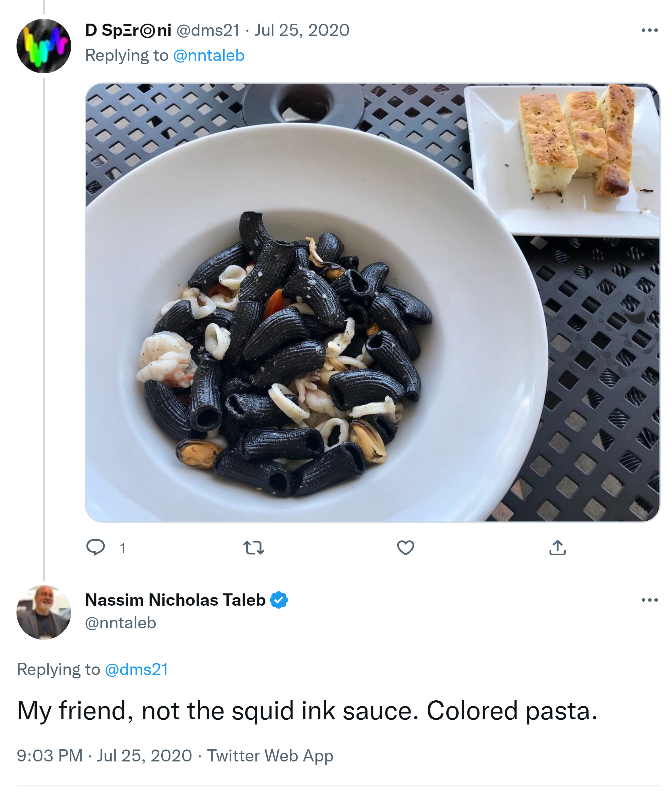Click the reply icon under the pasta photo
The image size is (672, 797).
point(95,548)
